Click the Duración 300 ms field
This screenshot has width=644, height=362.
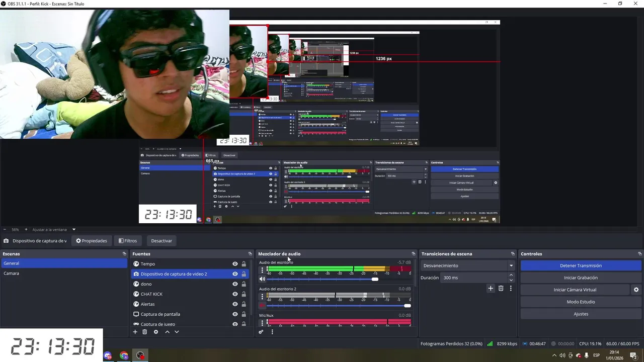[x=473, y=278]
